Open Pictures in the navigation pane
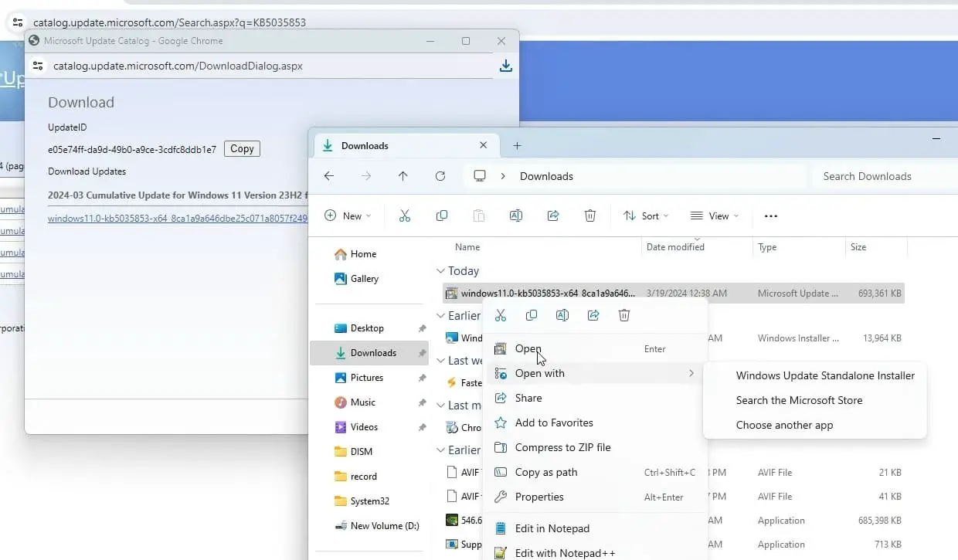 click(x=366, y=378)
